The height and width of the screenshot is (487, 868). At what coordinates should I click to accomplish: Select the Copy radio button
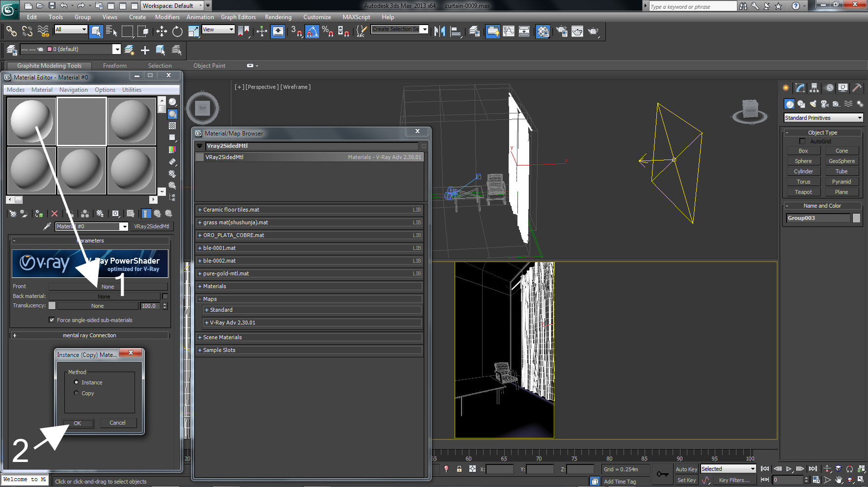(76, 393)
